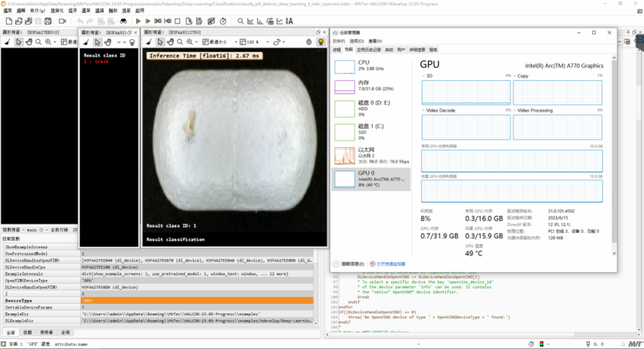Click the Stop square button in the toolbar
The image size is (644, 349).
point(178,21)
